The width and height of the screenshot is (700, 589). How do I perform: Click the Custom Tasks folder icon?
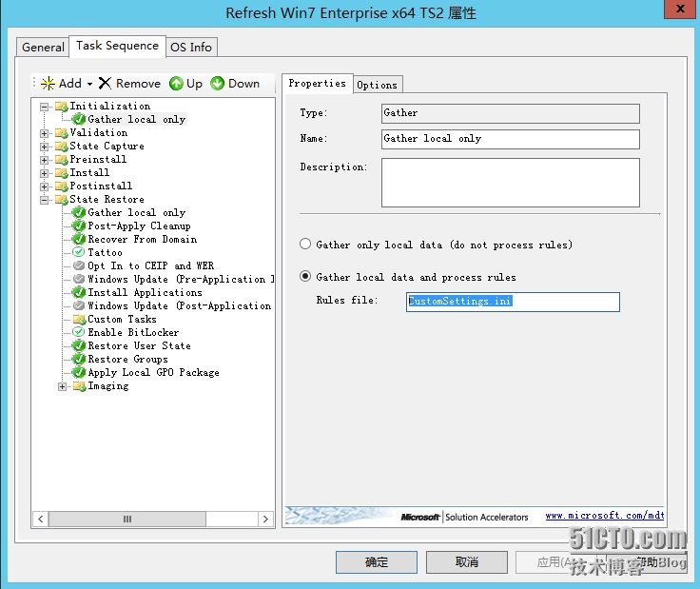79,320
